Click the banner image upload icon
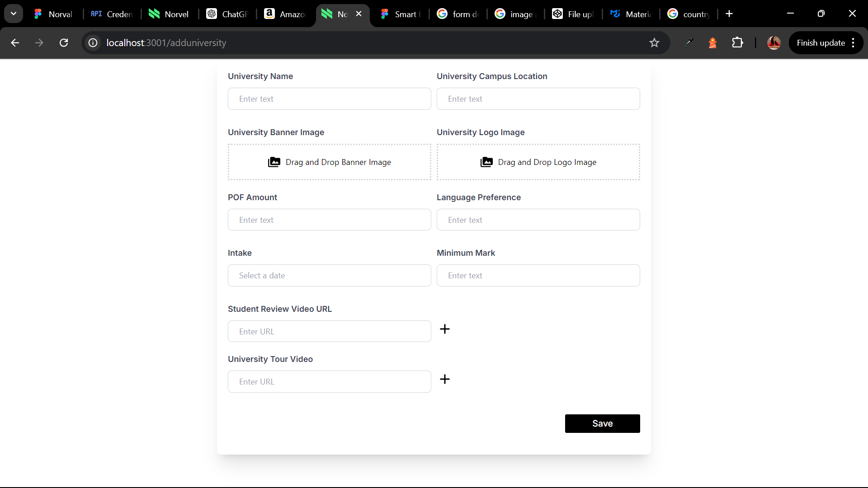 point(274,162)
